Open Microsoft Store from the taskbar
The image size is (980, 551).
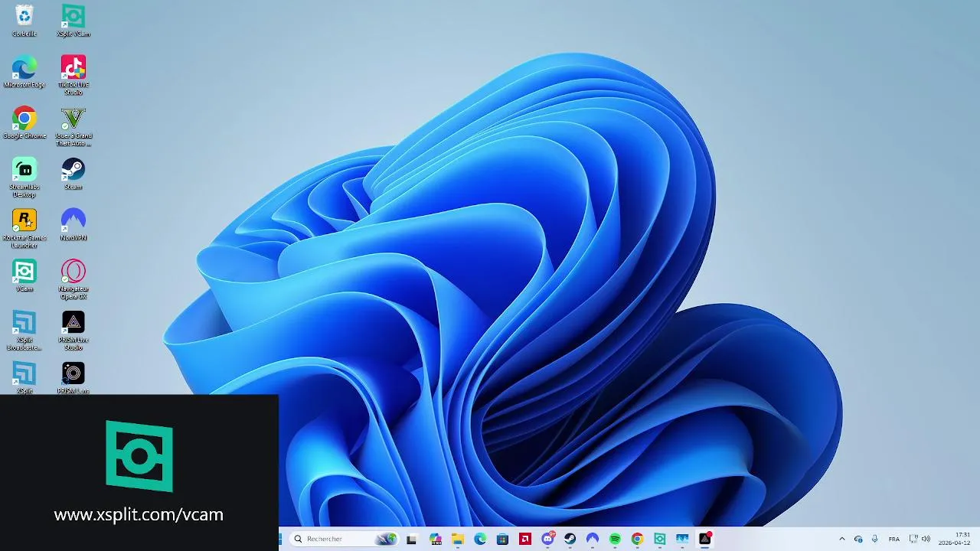coord(502,539)
